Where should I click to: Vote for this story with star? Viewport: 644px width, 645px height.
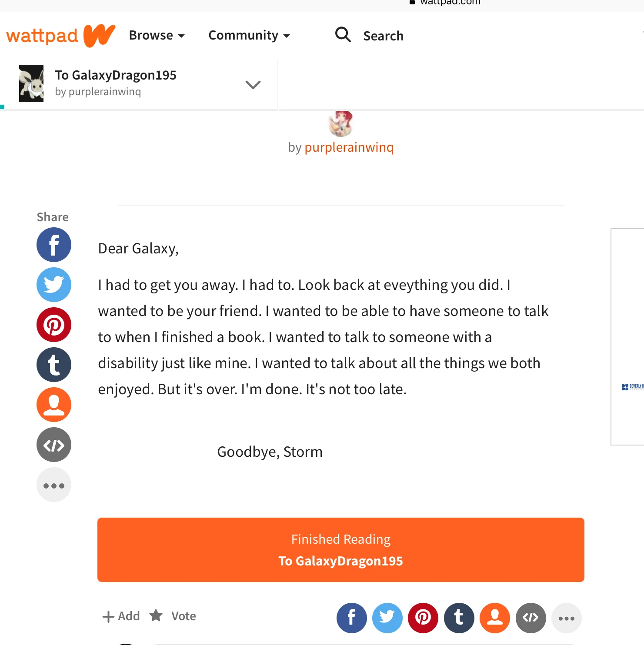coord(173,616)
